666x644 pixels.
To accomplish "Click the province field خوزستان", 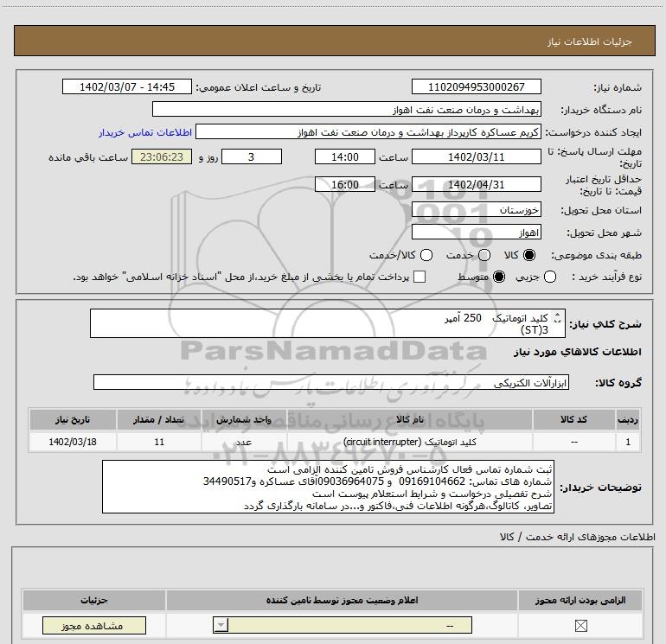I will click(x=476, y=210).
